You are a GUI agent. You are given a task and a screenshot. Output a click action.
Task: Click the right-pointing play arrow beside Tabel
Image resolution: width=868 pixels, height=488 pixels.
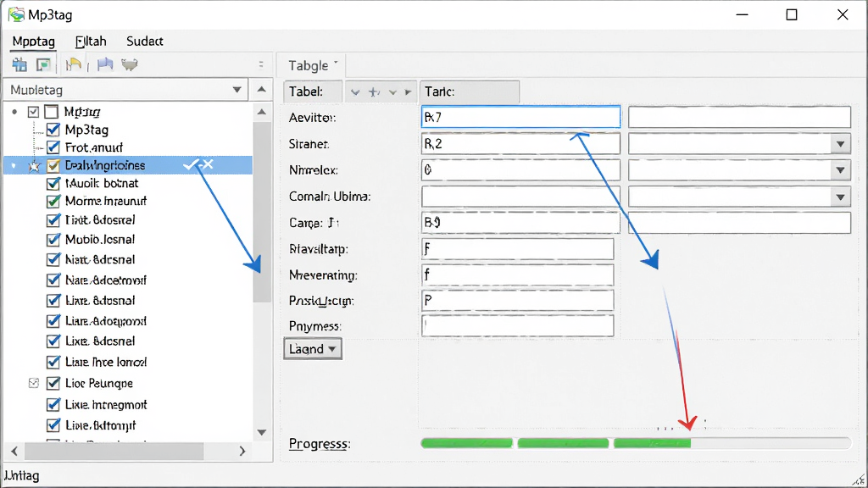pyautogui.click(x=408, y=91)
